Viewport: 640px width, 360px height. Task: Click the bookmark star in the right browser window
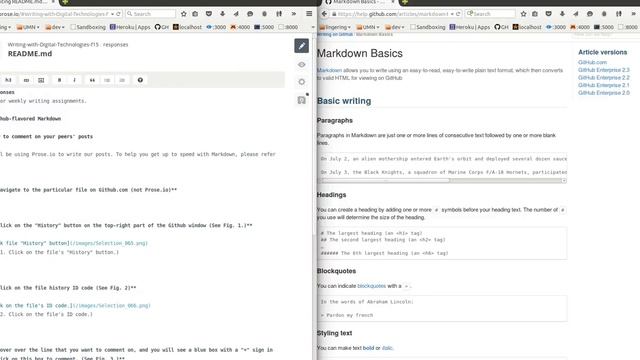(x=523, y=14)
